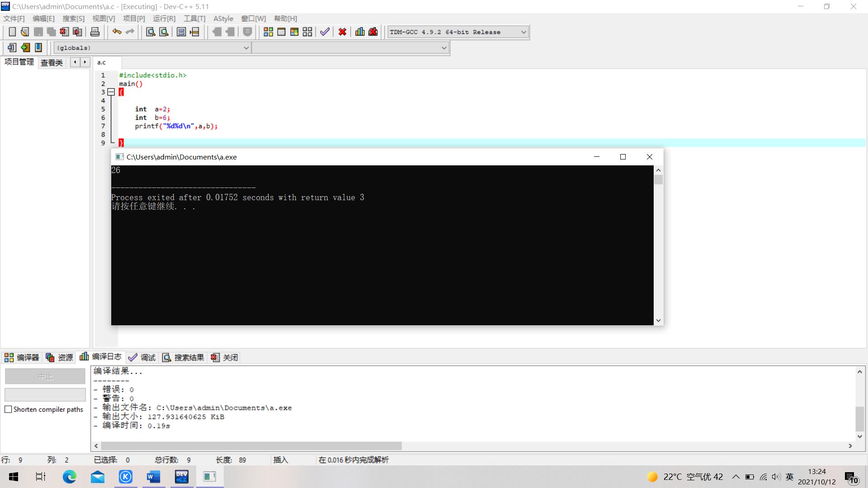Open the TDM-GCC compiler selection dropdown

coord(524,32)
